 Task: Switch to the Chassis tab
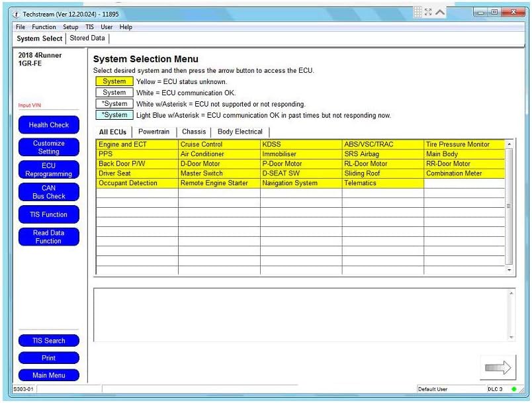[194, 132]
